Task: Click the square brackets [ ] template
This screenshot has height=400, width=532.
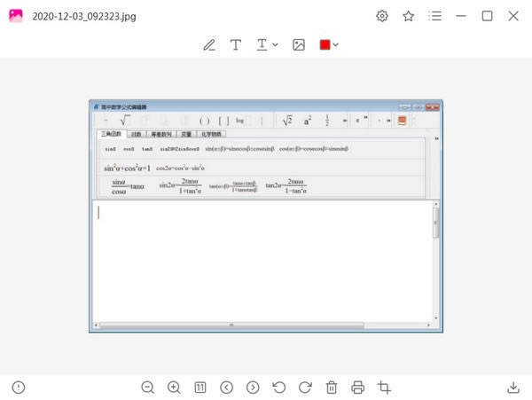Action: [223, 121]
